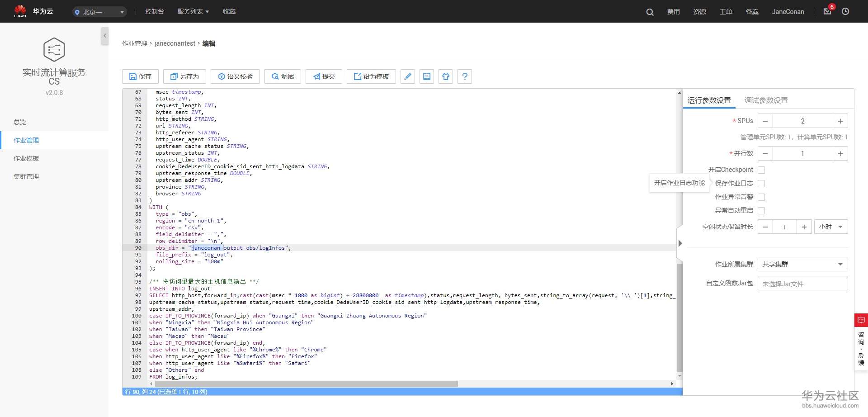The width and height of the screenshot is (868, 417).
Task: Decrease the parallelism (并行数) value
Action: tap(765, 154)
